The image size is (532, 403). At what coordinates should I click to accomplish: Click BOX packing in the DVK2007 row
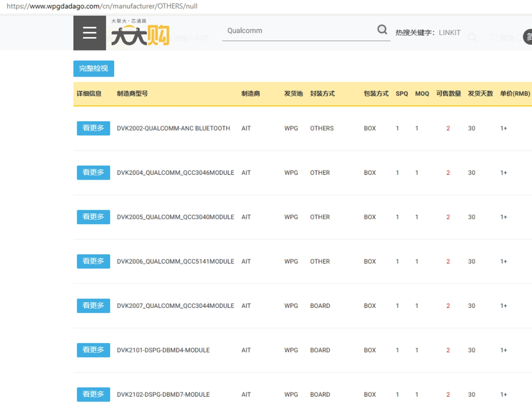click(370, 306)
